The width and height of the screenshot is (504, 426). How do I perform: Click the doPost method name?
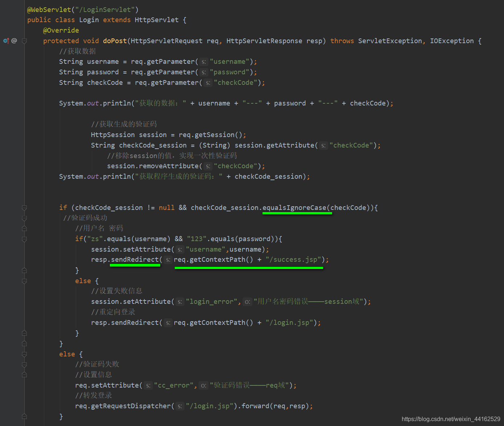115,41
